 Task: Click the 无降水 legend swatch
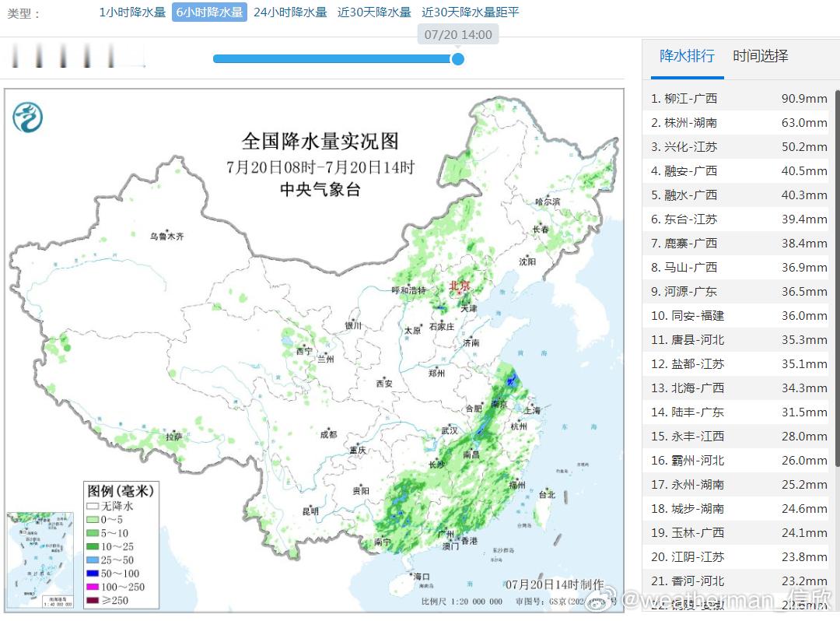[92, 506]
